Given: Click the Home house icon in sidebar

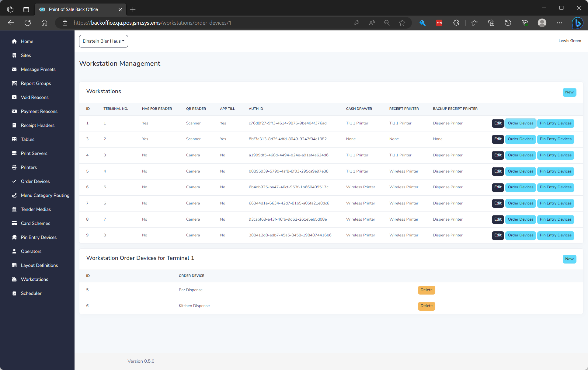Looking at the screenshot, I should click(x=14, y=41).
